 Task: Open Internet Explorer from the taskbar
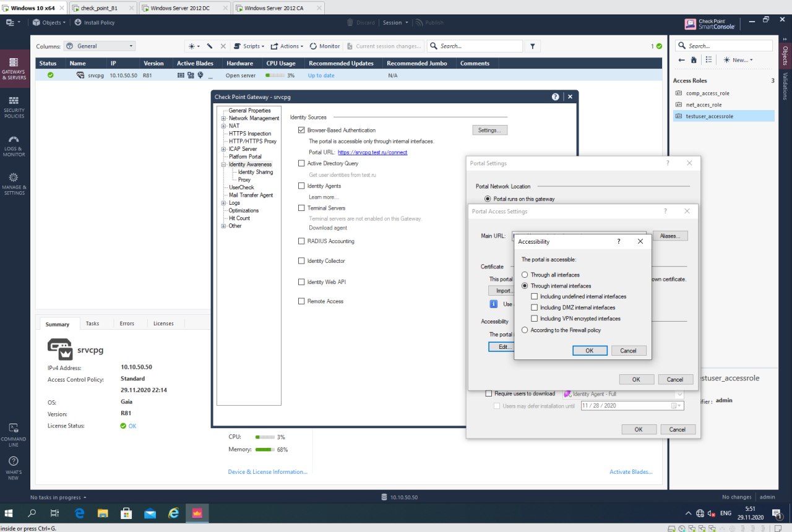click(174, 513)
